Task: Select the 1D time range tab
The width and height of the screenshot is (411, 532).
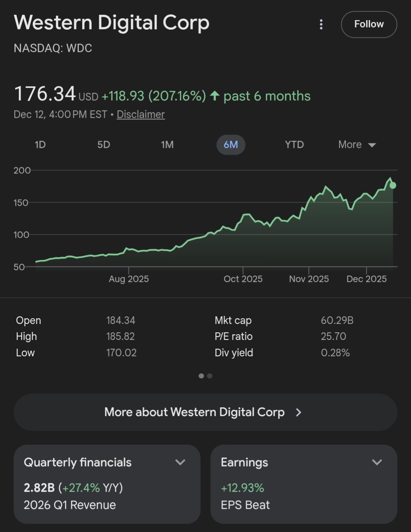Action: click(x=40, y=145)
